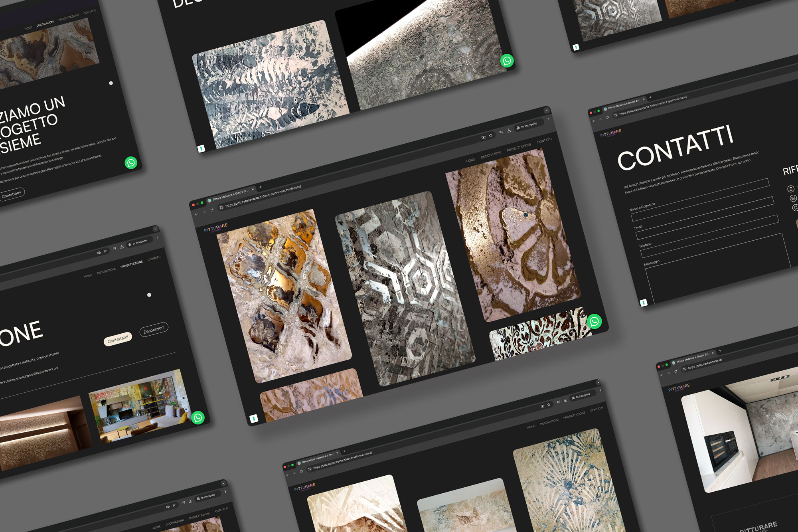Open PROGETTAZIONE nav item in center window

[519, 147]
